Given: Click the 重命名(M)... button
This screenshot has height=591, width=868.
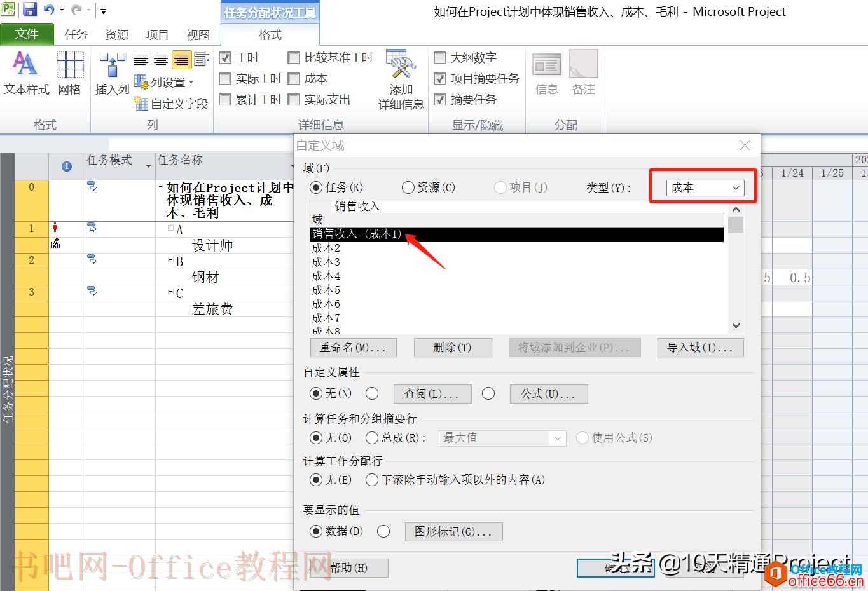Looking at the screenshot, I should tap(353, 348).
